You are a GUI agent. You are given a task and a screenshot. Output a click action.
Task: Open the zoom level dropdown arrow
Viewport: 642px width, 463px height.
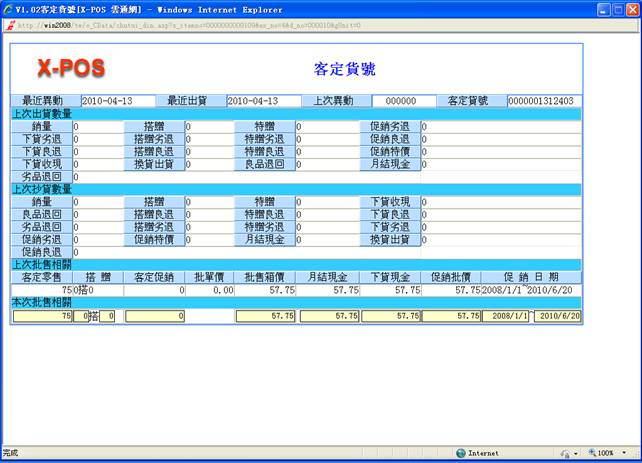[623, 453]
